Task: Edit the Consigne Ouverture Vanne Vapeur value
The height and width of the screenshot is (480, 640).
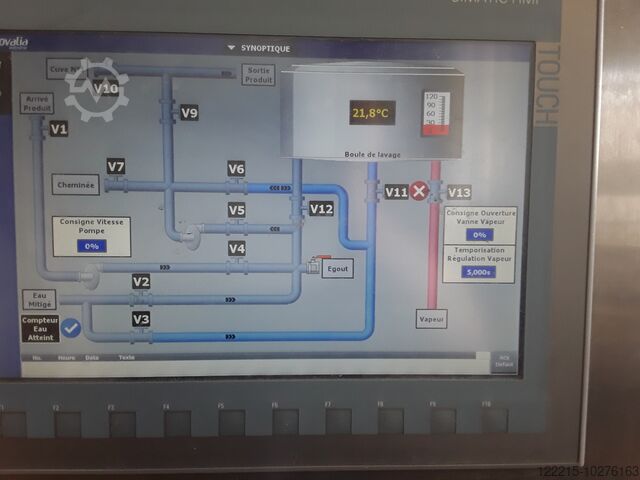Action: coord(479,234)
